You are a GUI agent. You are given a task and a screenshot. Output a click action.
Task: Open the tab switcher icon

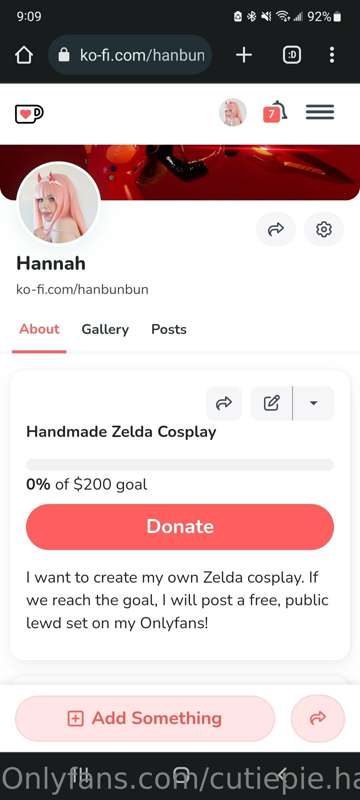click(292, 55)
